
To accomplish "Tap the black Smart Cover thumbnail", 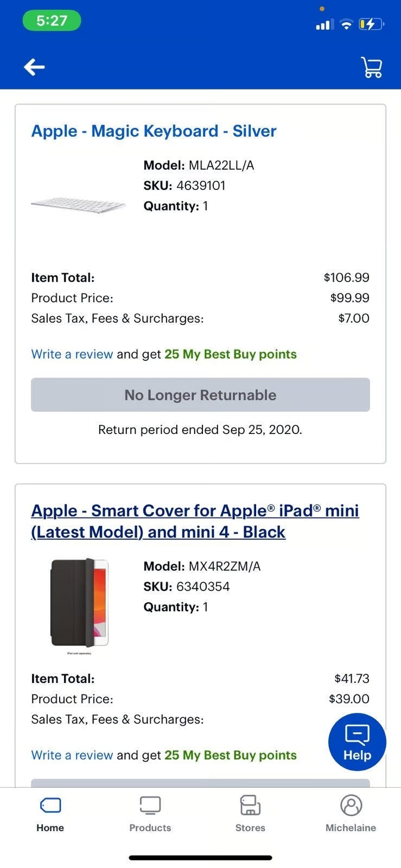I will point(78,602).
